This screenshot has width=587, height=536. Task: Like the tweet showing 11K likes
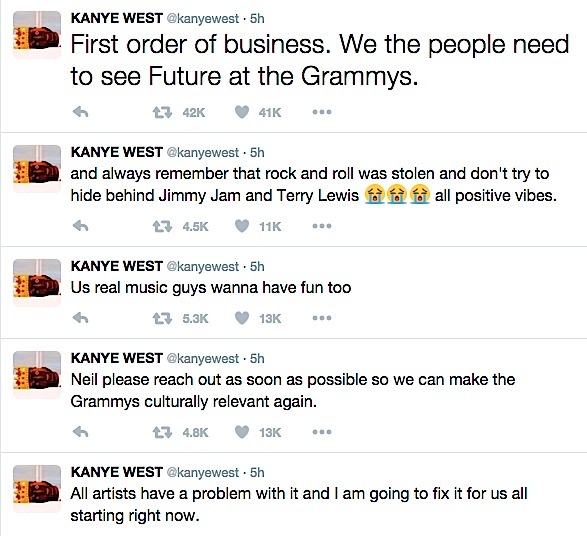pyautogui.click(x=242, y=226)
